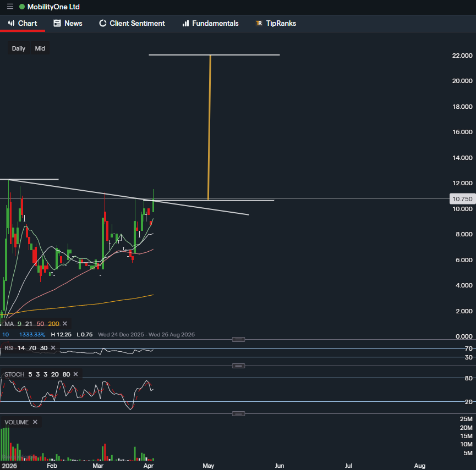Click the Chart tab candlestick icon
476x470 pixels.
click(x=11, y=23)
